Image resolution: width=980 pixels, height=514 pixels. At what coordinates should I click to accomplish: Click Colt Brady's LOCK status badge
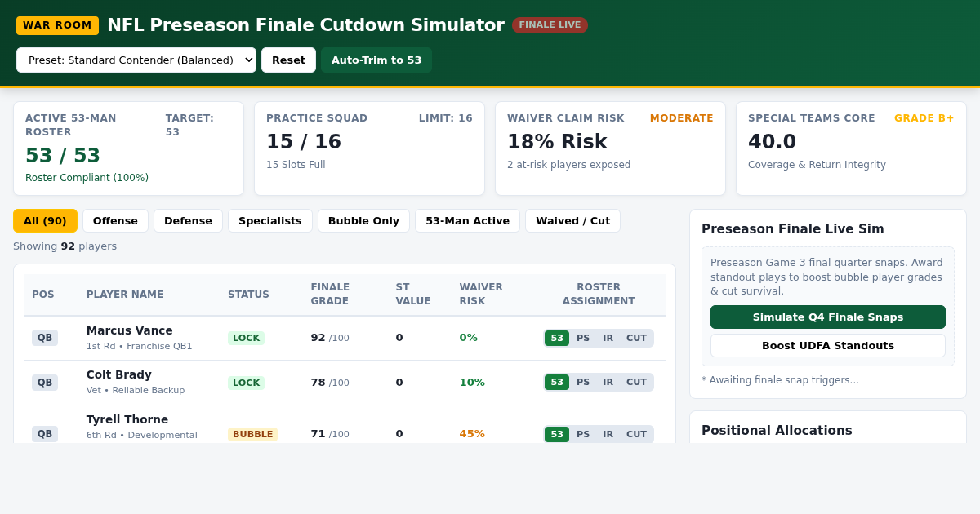(x=246, y=383)
